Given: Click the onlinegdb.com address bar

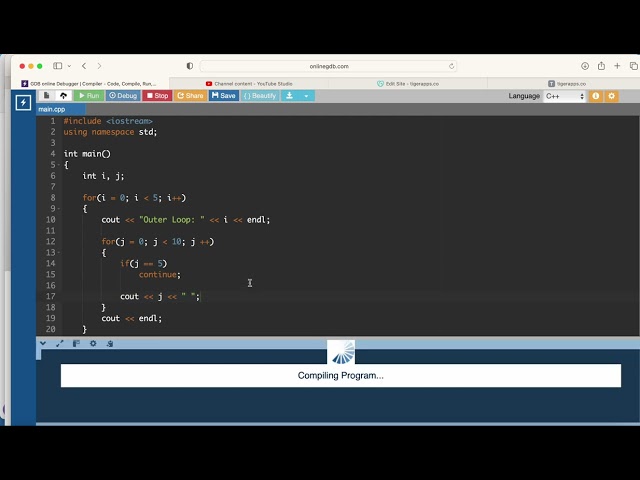Looking at the screenshot, I should pyautogui.click(x=329, y=66).
